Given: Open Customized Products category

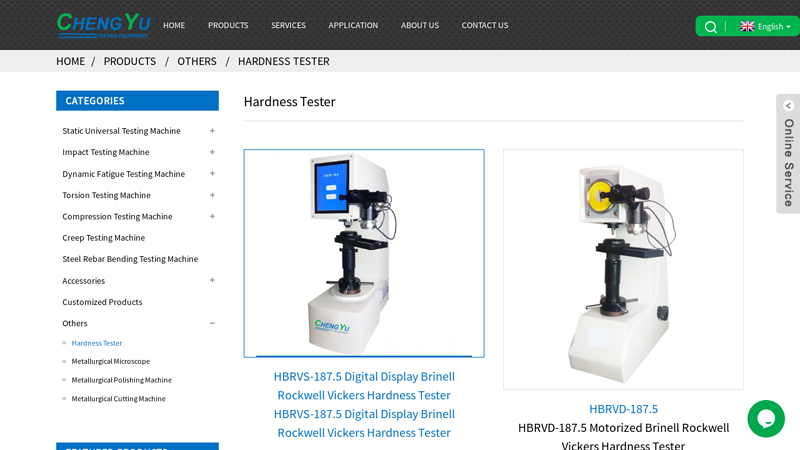Looking at the screenshot, I should pos(102,302).
